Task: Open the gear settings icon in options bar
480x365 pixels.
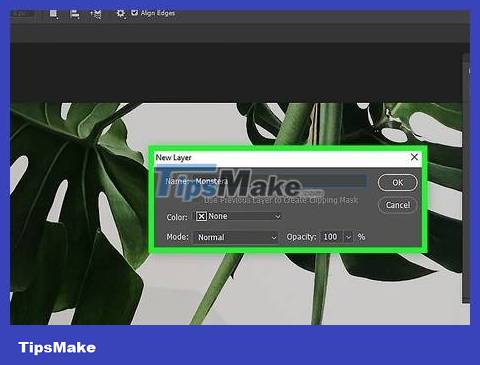Action: (120, 14)
